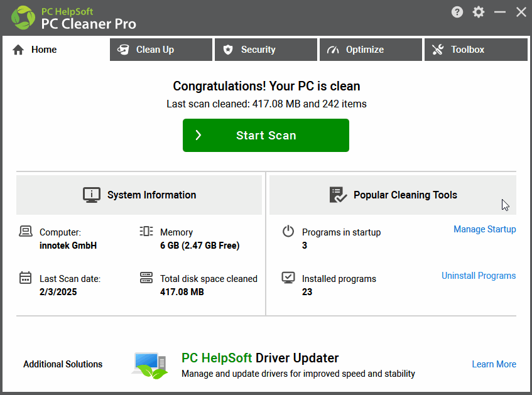The height and width of the screenshot is (395, 532).
Task: Click the Toolbox wrench icon
Action: point(438,50)
